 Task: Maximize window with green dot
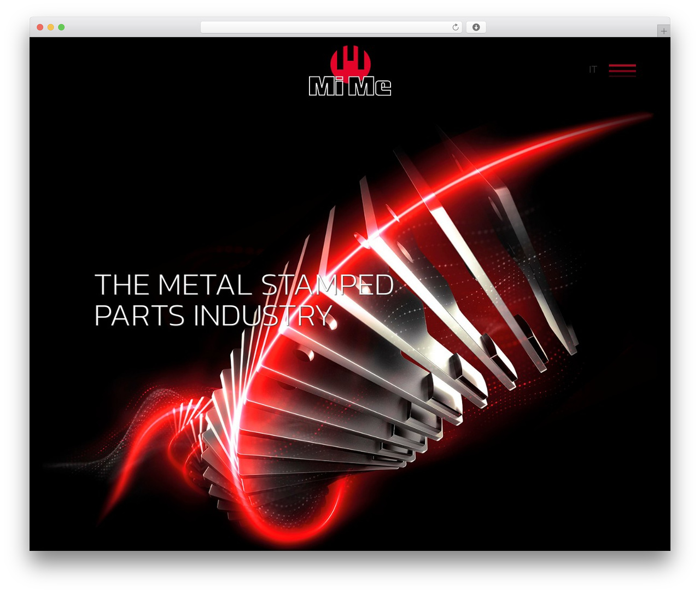(x=61, y=27)
